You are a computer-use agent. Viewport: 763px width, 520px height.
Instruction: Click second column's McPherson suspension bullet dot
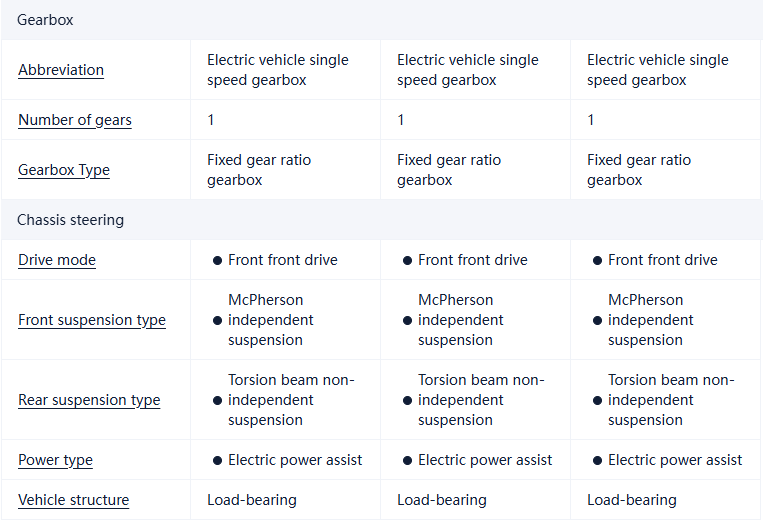click(407, 320)
